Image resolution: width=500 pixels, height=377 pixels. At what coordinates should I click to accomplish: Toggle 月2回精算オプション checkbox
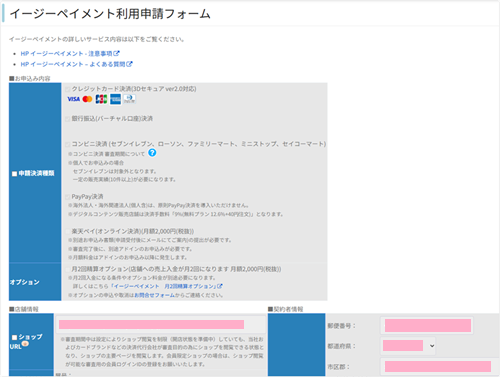[68, 269]
